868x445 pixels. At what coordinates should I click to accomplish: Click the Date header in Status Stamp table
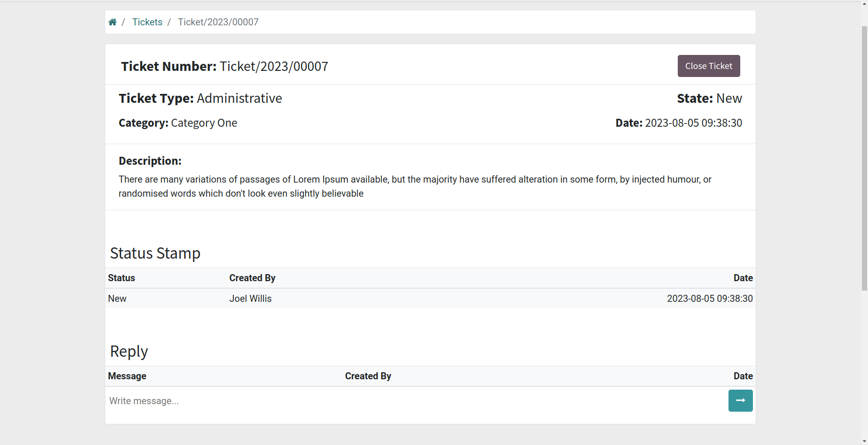tap(743, 278)
